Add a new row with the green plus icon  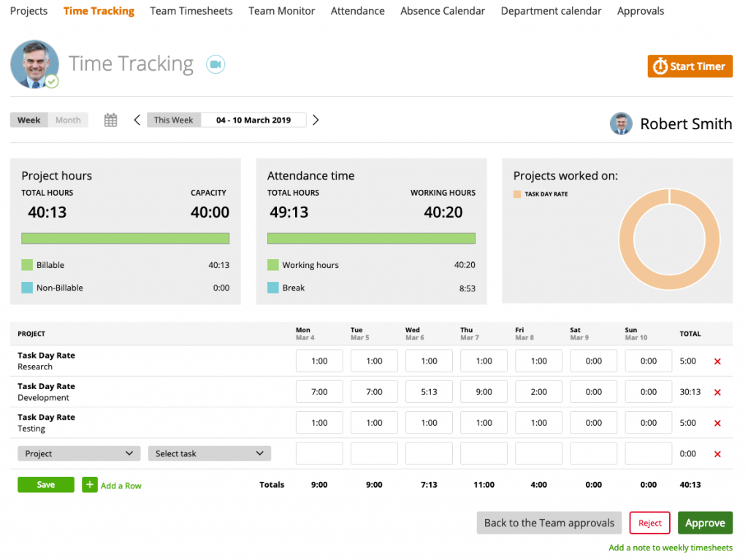click(x=90, y=484)
